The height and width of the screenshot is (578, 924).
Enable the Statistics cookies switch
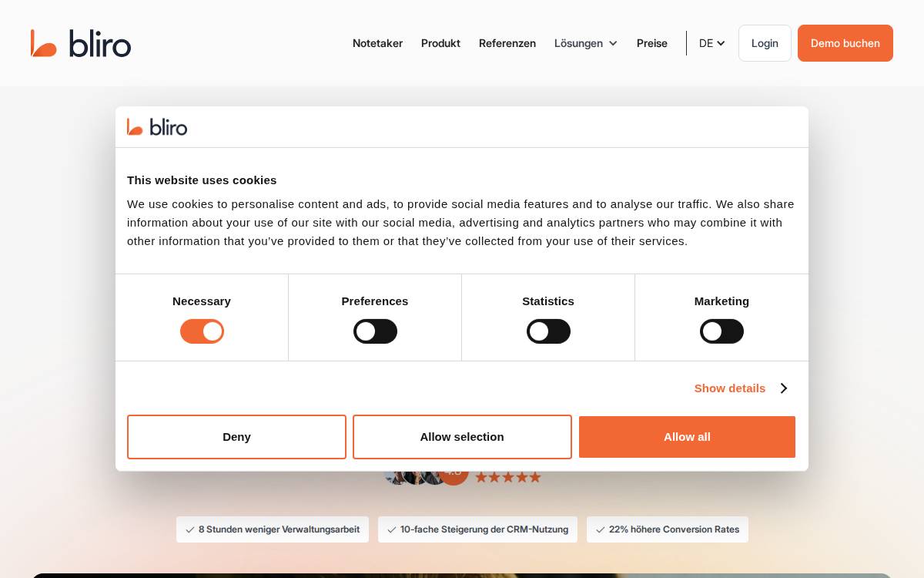(548, 331)
